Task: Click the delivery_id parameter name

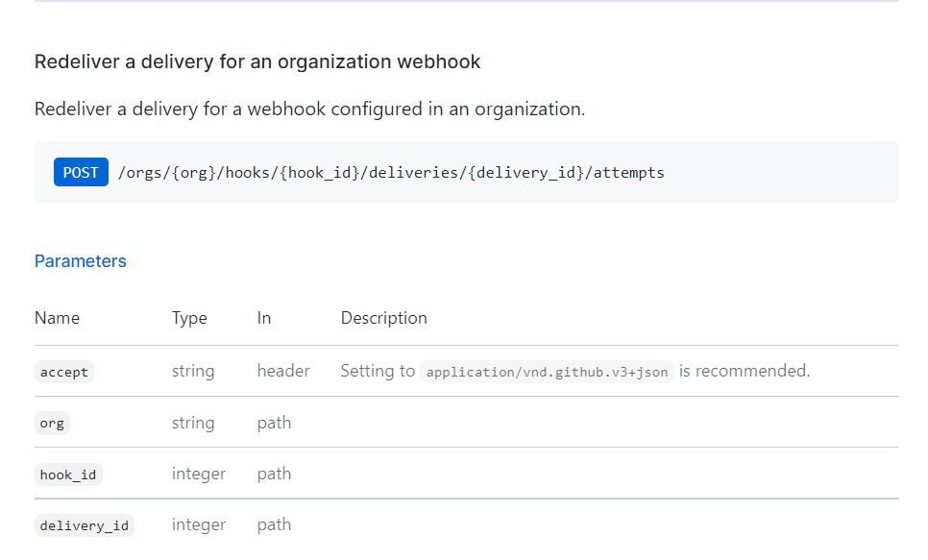Action: pos(85,525)
